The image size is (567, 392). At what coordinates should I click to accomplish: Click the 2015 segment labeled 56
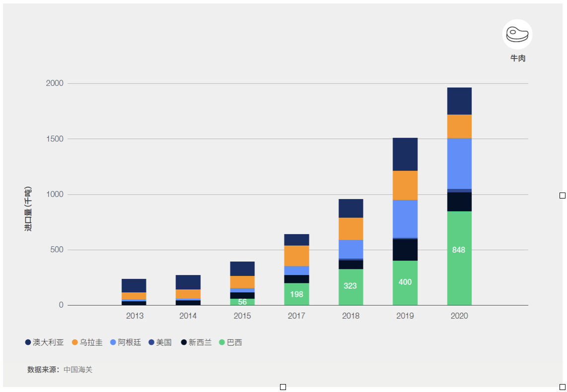pyautogui.click(x=242, y=302)
